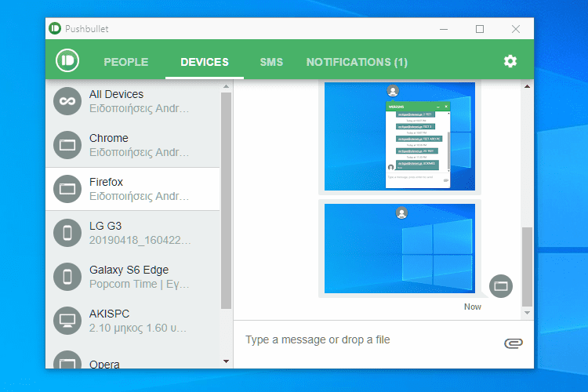This screenshot has height=392, width=588.
Task: Switch to the PEOPLE tab
Action: tap(126, 62)
